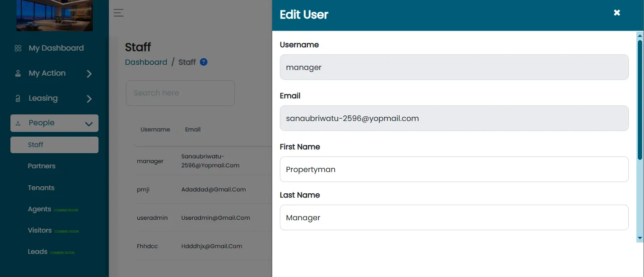Click the Leasing lock icon
Viewport: 644px width, 277px height.
click(18, 98)
